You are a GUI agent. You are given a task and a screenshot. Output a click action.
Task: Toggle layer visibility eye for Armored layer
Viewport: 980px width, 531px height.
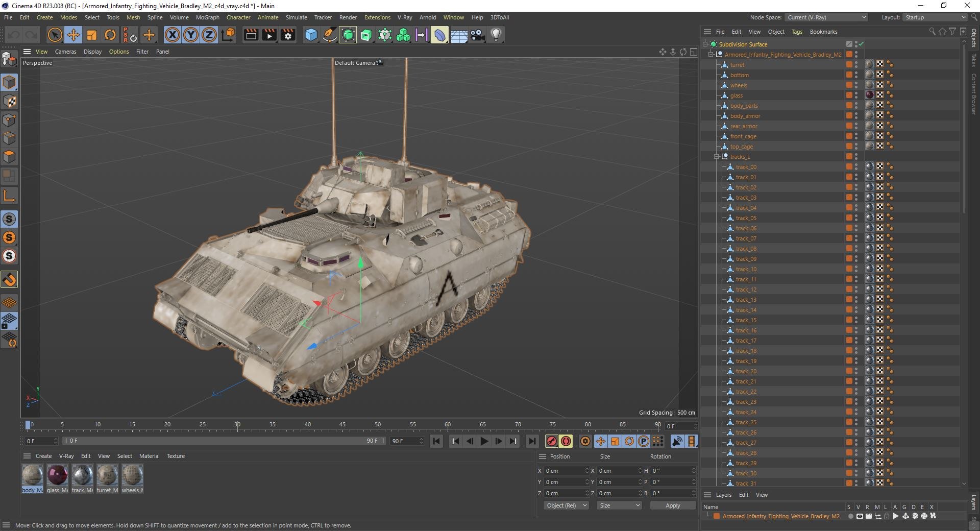click(x=860, y=516)
